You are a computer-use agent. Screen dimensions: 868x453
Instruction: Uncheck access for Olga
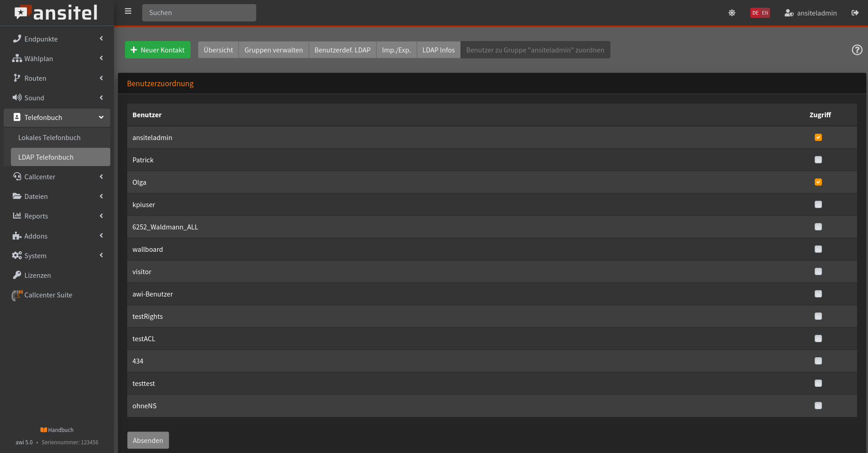click(x=818, y=182)
